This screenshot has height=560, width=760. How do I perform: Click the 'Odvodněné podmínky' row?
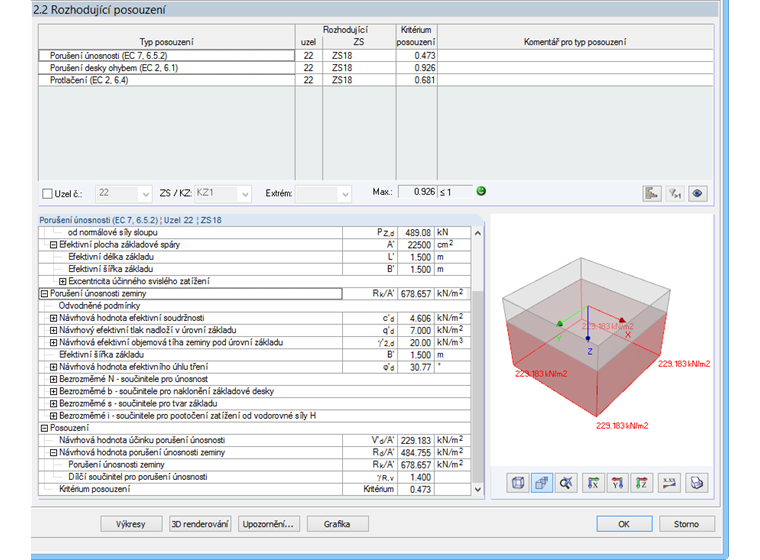(x=254, y=306)
